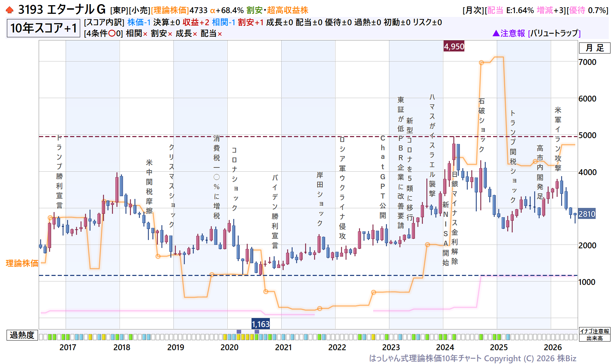Click the コロナショック event label

[x=235, y=179]
